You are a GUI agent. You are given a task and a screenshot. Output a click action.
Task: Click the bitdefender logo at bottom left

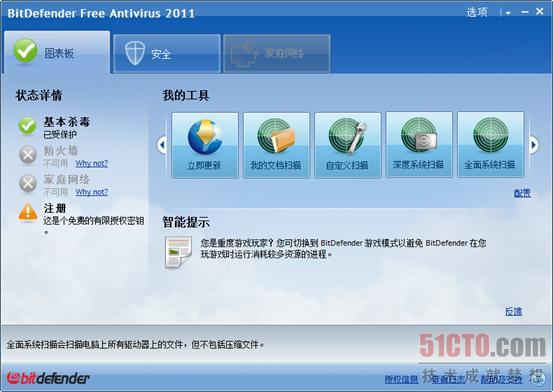point(48,378)
